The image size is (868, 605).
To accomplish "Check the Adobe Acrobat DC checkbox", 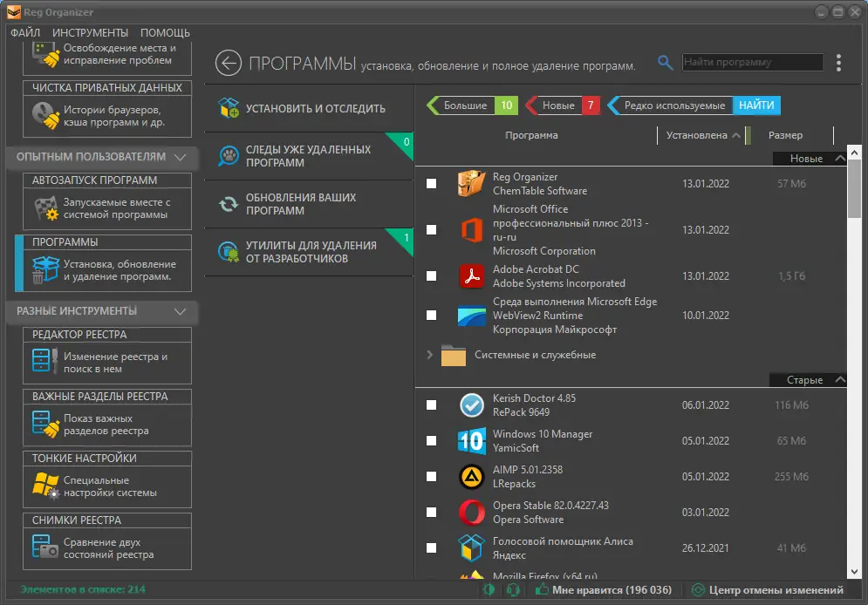I will tap(431, 276).
